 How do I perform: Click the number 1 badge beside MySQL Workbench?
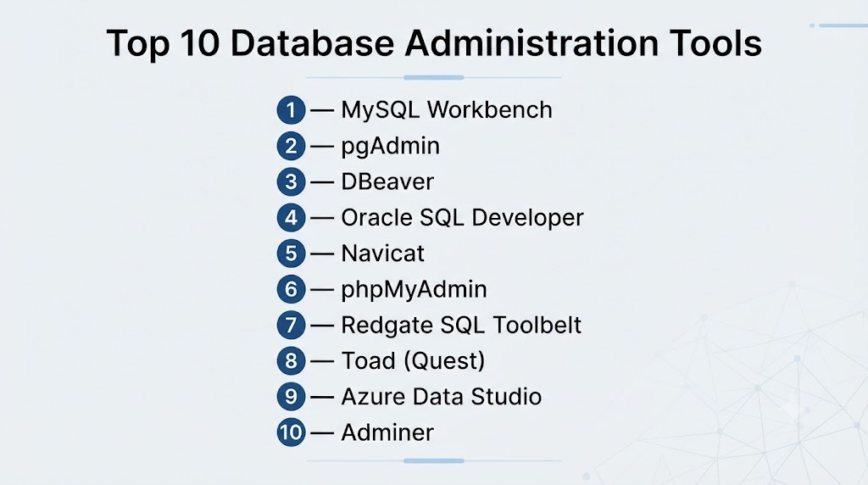point(292,109)
